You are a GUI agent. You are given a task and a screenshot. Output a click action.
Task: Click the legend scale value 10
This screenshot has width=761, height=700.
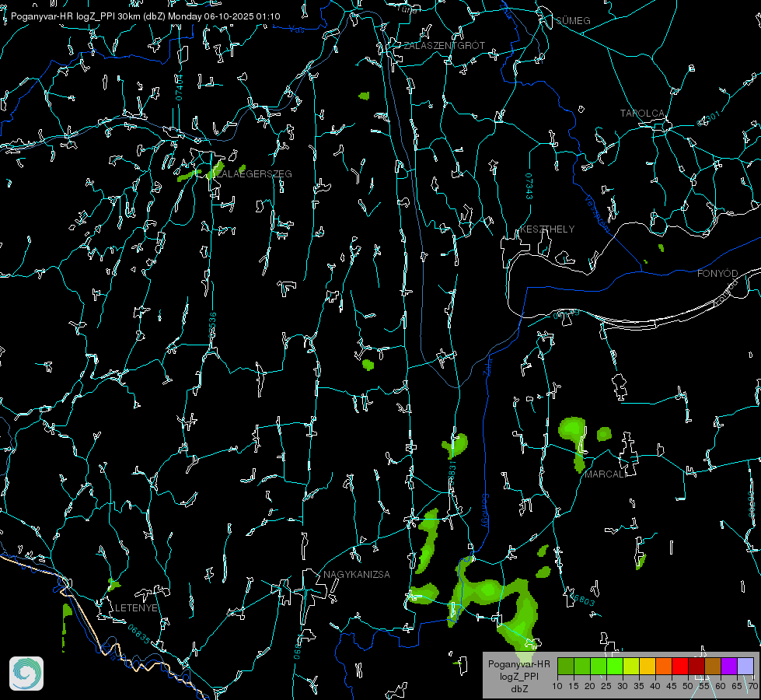(x=557, y=687)
